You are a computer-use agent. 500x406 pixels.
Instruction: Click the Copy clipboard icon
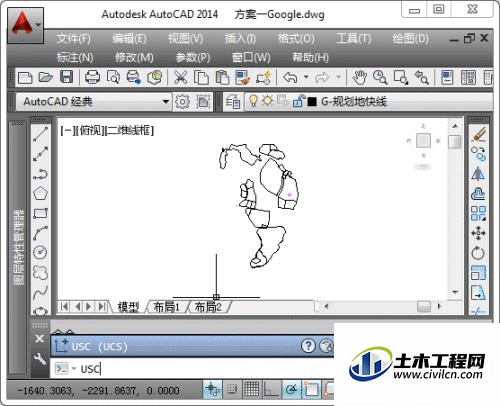click(201, 78)
